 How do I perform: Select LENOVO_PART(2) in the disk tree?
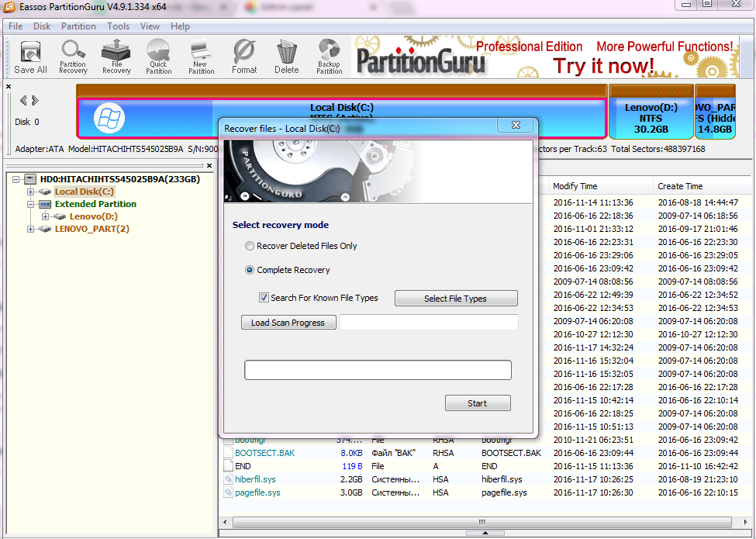[92, 229]
